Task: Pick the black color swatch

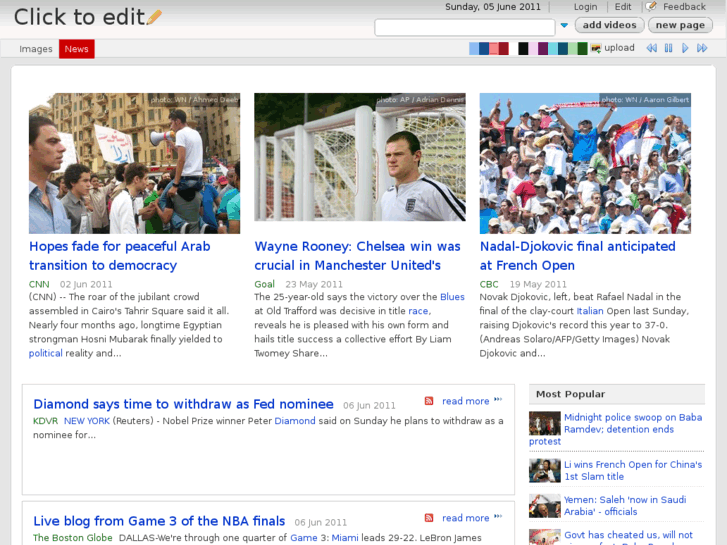Action: [x=523, y=48]
